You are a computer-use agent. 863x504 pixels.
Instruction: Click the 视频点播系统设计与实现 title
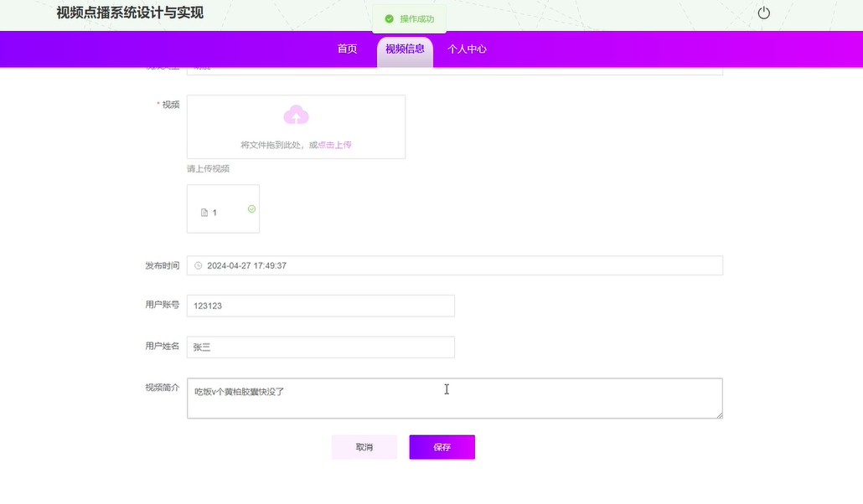[130, 13]
